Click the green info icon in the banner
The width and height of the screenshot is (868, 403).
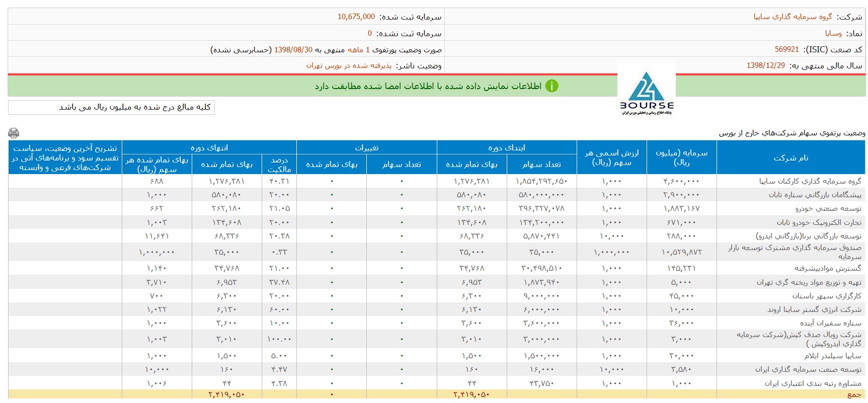tap(552, 86)
